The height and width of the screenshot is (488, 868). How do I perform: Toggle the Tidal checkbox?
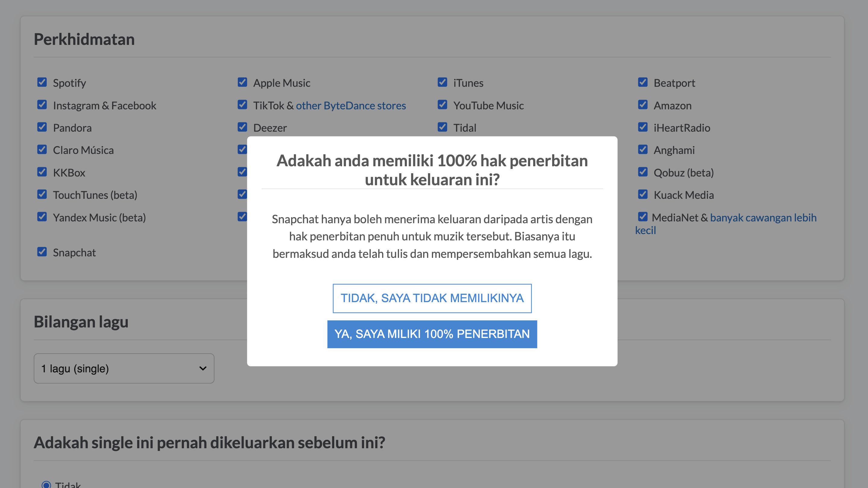tap(442, 127)
